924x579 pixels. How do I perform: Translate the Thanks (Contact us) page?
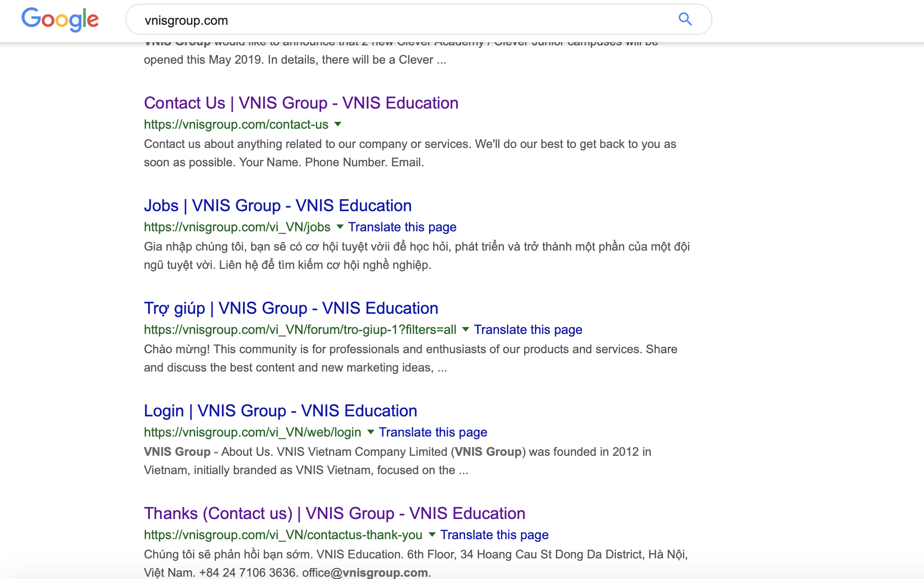click(494, 535)
